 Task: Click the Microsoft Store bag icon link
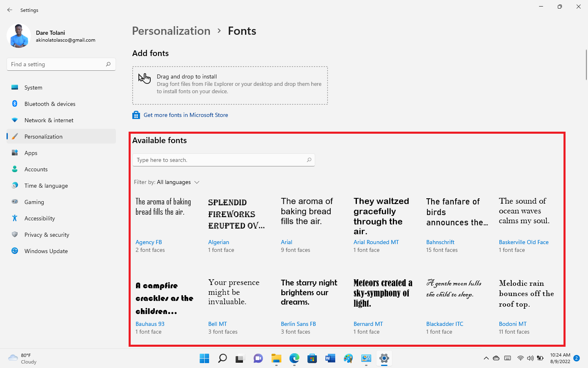(136, 115)
